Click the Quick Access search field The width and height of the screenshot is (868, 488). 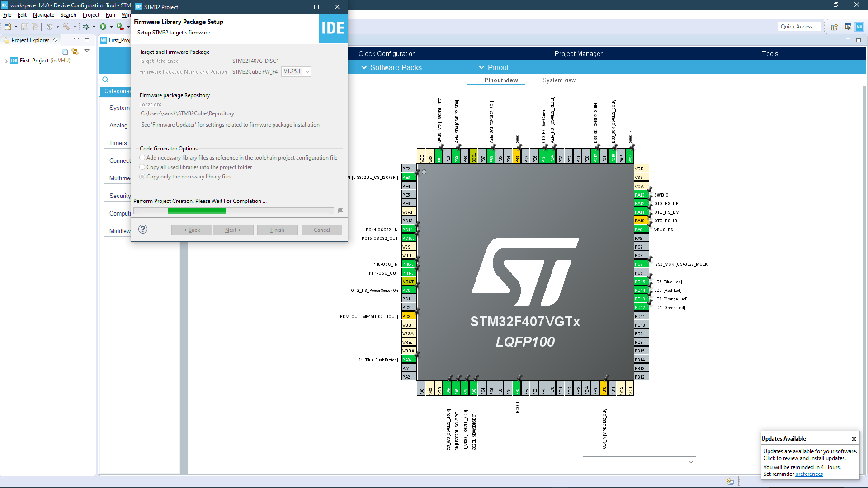[x=799, y=27]
